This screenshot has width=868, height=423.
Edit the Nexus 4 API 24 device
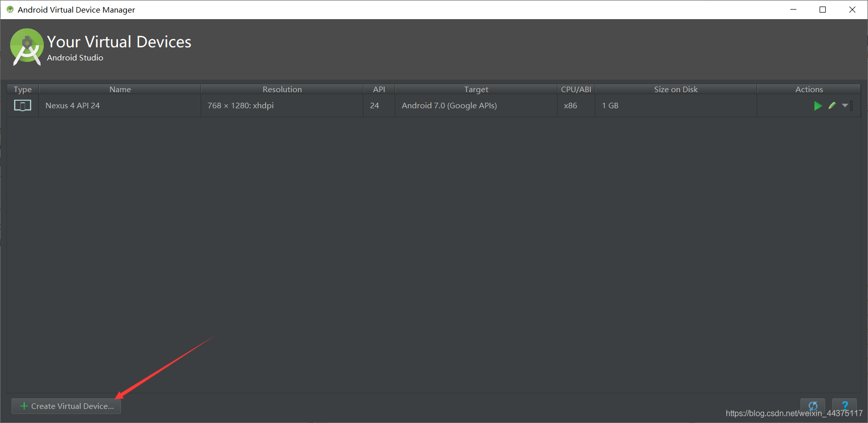point(832,105)
